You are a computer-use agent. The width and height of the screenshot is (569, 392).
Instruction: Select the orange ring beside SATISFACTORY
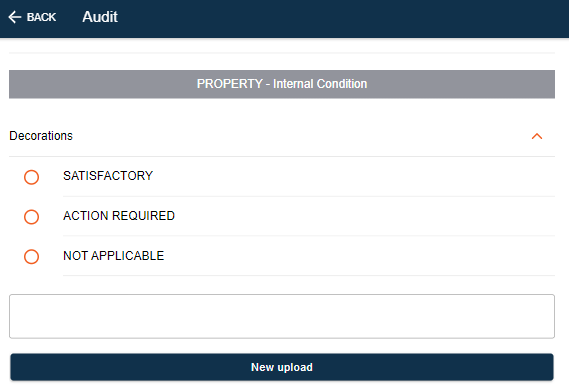(x=32, y=177)
